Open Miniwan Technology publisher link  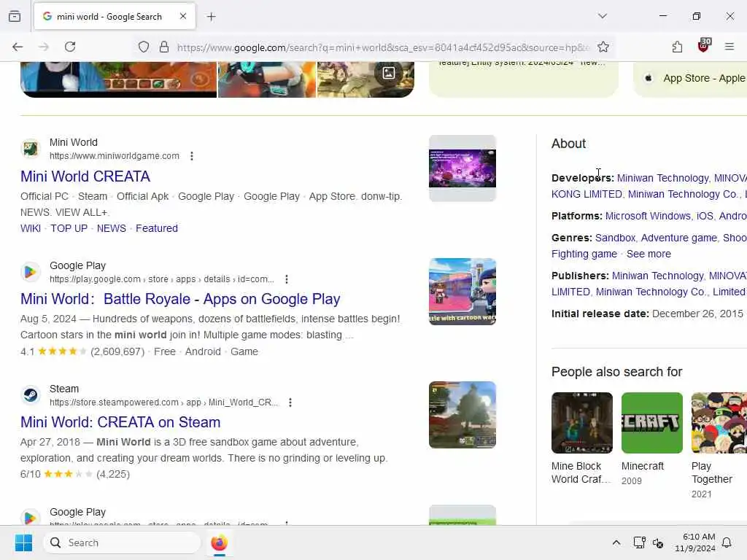point(657,276)
